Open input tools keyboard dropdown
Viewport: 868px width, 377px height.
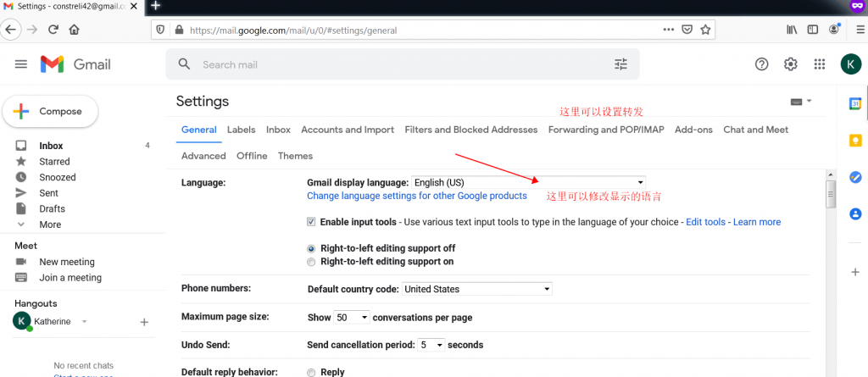(801, 102)
